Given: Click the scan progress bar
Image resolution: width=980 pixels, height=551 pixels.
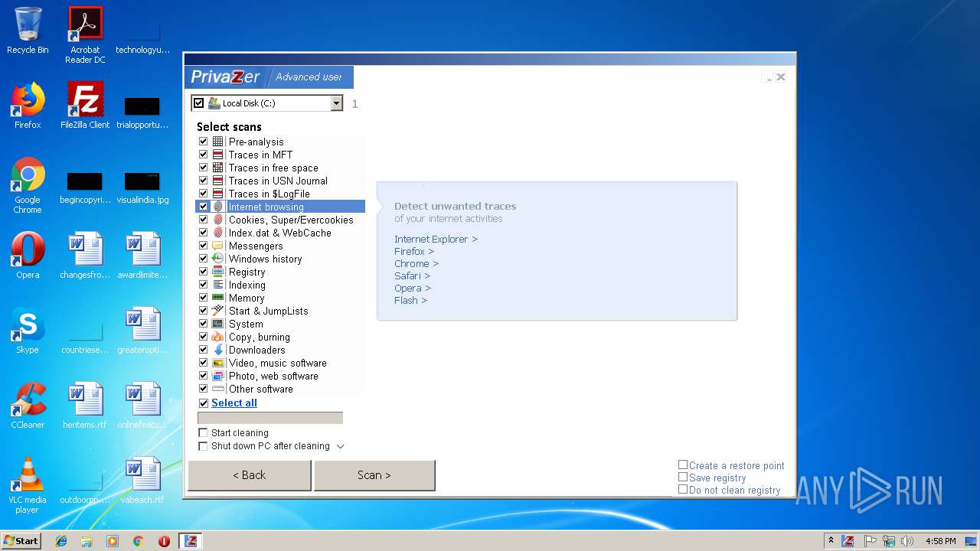Looking at the screenshot, I should [270, 418].
